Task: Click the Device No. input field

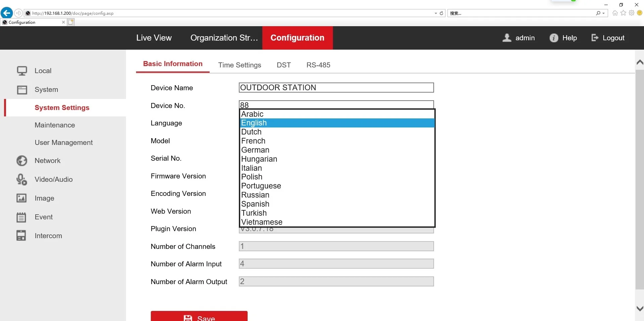Action: click(336, 105)
